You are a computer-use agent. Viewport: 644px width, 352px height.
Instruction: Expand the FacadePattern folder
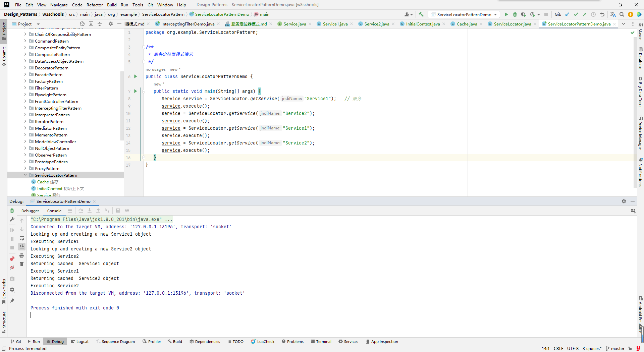point(25,74)
